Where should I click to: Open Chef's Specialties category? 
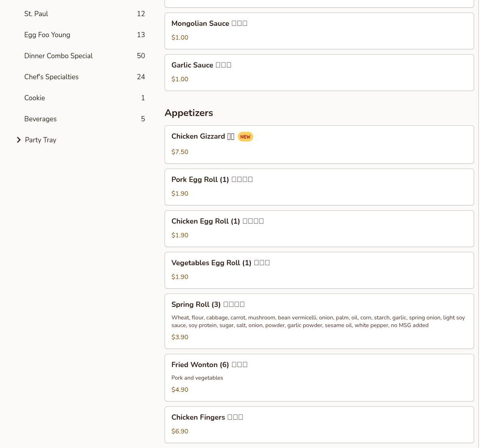[51, 77]
